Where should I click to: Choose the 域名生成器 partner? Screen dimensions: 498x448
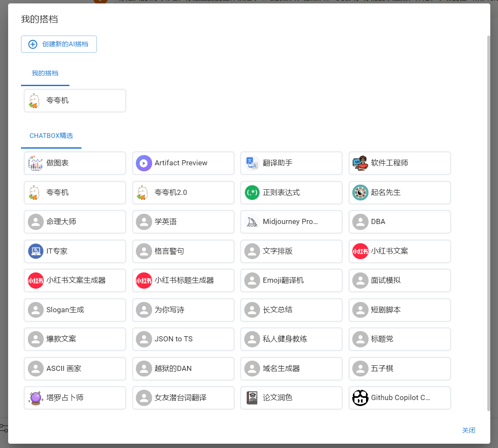[291, 369]
